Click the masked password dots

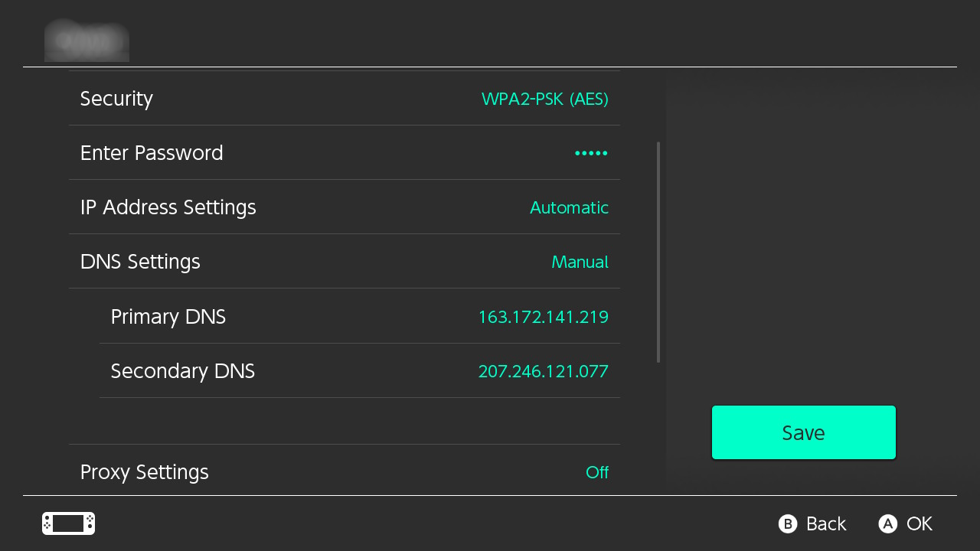591,153
